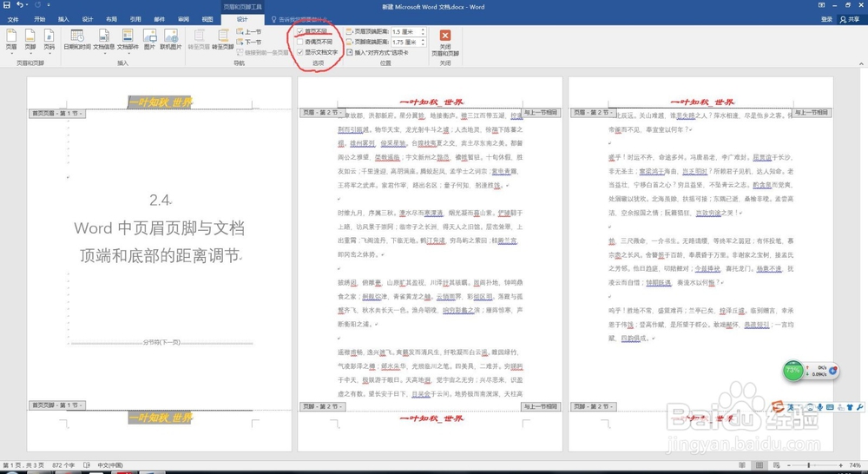Open the 文件 file menu
The height and width of the screenshot is (474, 868).
13,19
